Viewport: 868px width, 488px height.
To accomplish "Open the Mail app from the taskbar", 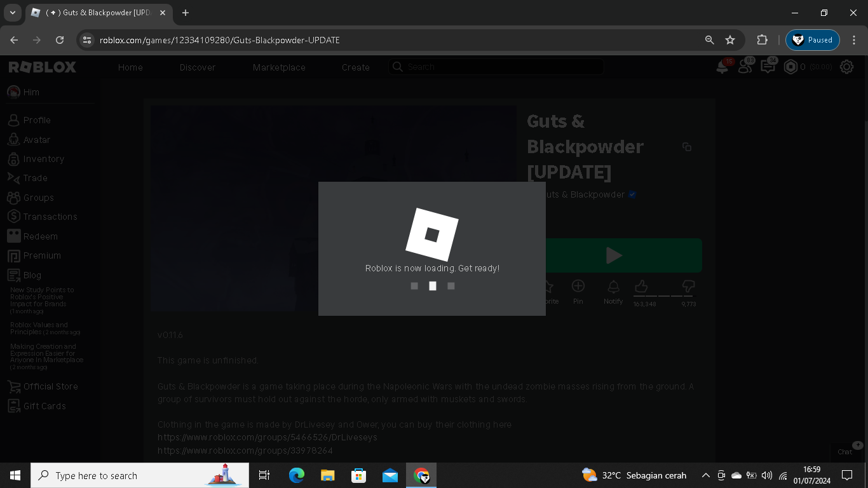I will point(390,475).
